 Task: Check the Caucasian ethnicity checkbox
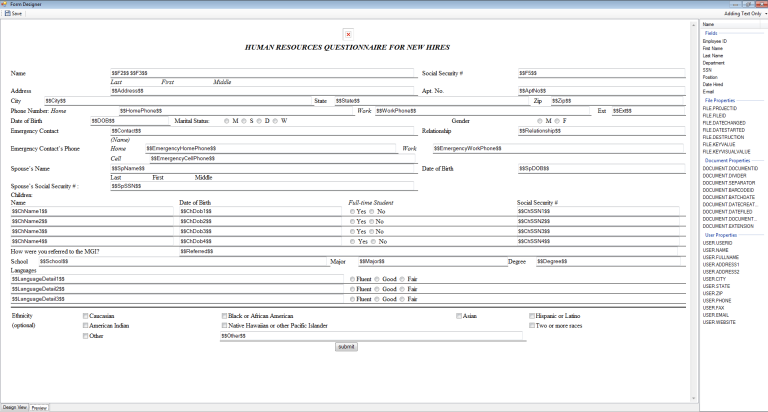click(x=85, y=316)
